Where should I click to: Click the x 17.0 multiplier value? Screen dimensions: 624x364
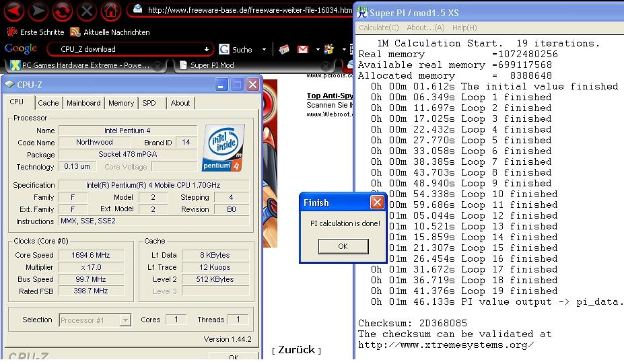click(x=91, y=267)
